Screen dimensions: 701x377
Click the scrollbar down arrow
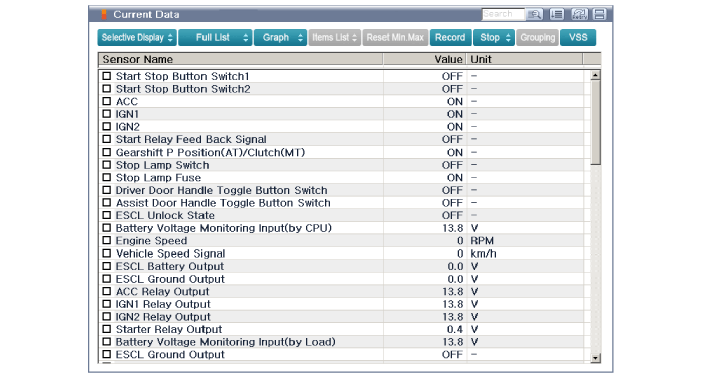click(595, 358)
